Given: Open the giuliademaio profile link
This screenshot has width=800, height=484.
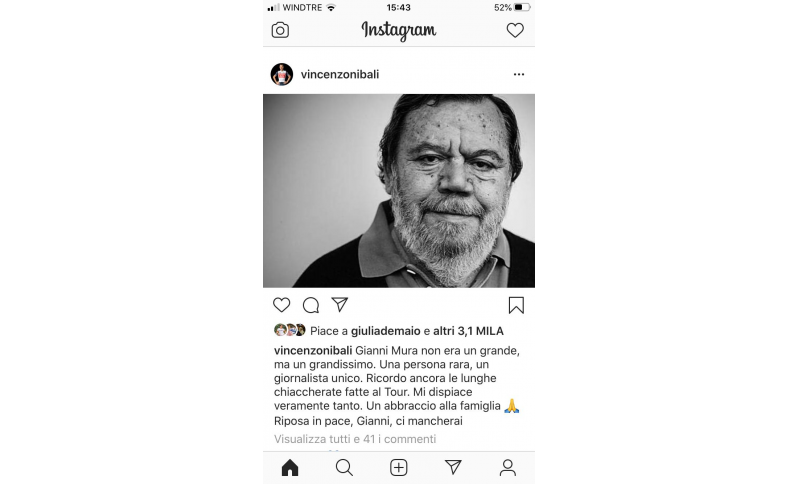Looking at the screenshot, I should click(386, 331).
